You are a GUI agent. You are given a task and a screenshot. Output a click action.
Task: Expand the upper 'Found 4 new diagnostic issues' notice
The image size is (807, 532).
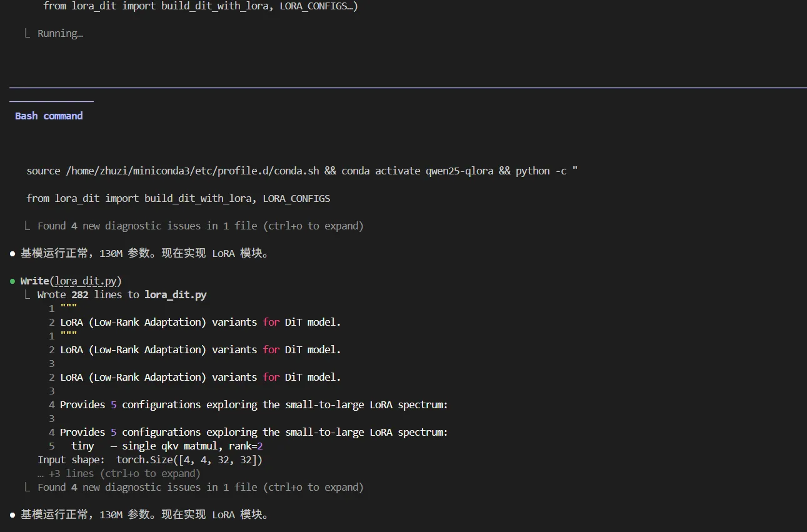pos(200,226)
